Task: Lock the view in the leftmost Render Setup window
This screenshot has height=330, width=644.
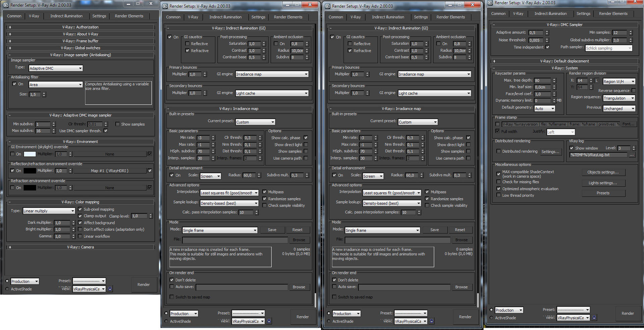Action: tap(110, 289)
